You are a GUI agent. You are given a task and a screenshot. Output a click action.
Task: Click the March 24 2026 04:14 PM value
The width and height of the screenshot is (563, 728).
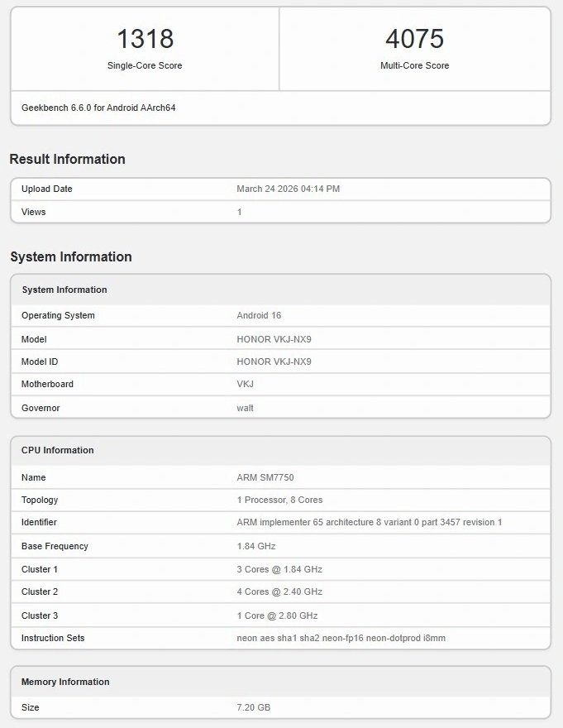coord(289,189)
